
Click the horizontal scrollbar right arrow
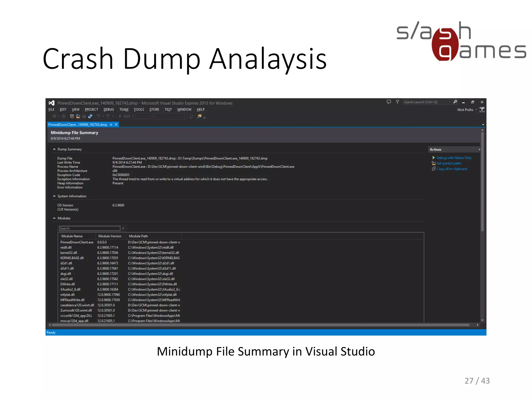click(x=477, y=325)
